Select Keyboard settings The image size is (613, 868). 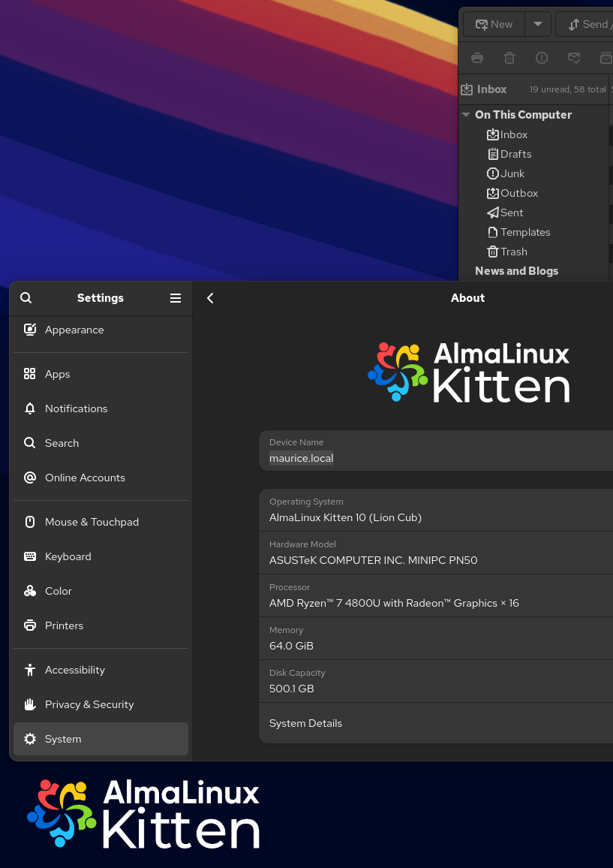point(101,557)
